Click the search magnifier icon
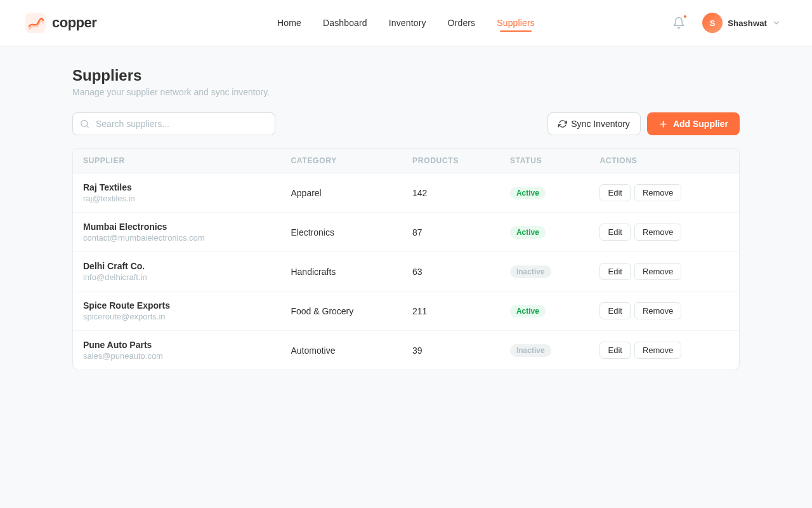 pos(85,124)
